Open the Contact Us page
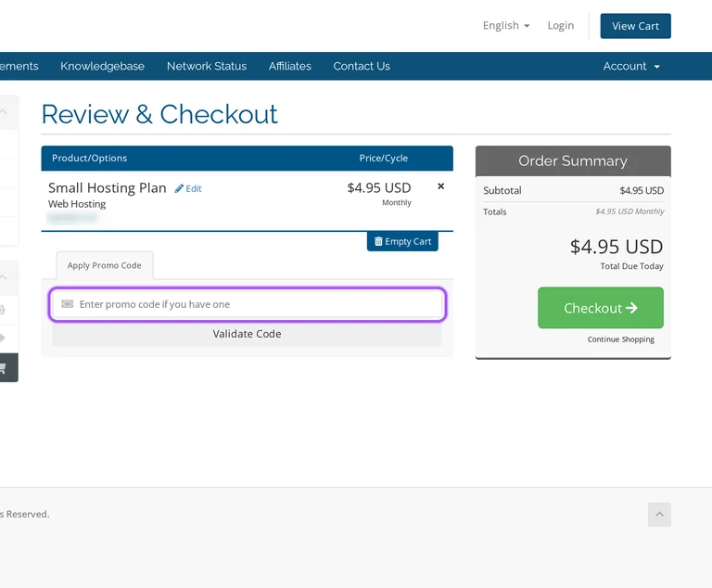The image size is (712, 588). pyautogui.click(x=362, y=66)
